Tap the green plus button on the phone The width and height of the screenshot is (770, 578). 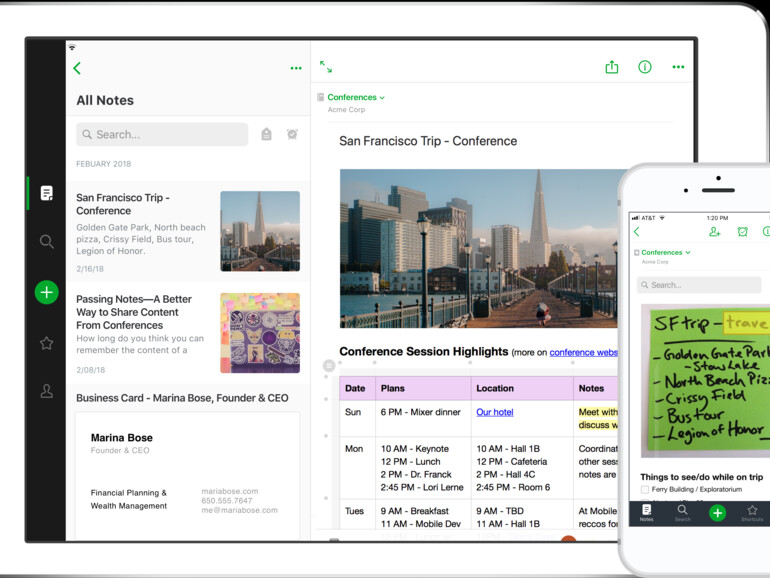(717, 513)
